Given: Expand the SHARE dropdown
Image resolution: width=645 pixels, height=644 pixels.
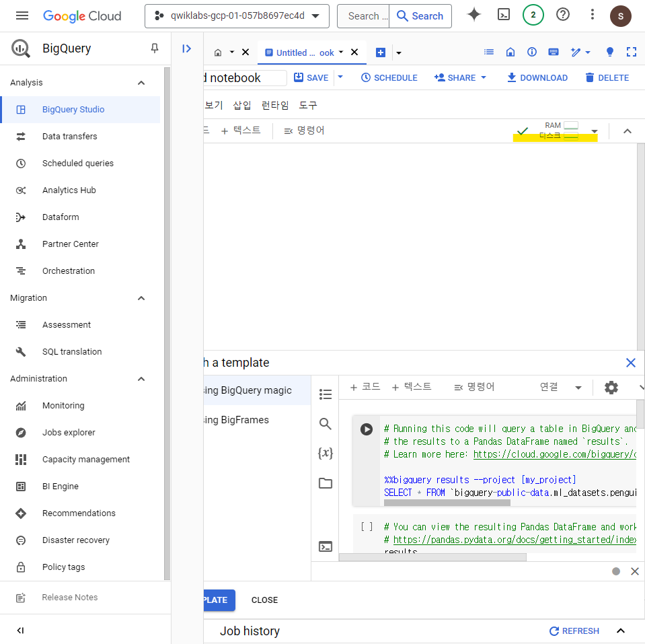Looking at the screenshot, I should (x=484, y=77).
